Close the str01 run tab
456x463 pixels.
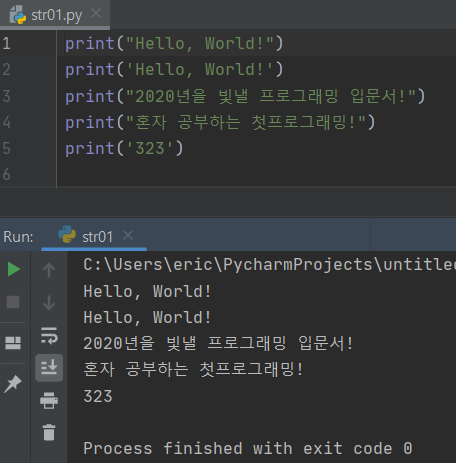click(x=128, y=235)
